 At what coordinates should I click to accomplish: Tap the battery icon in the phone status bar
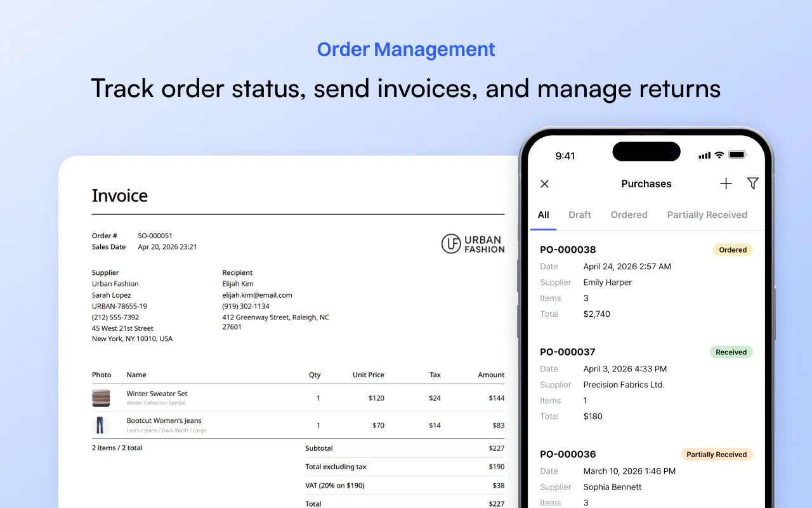point(737,155)
